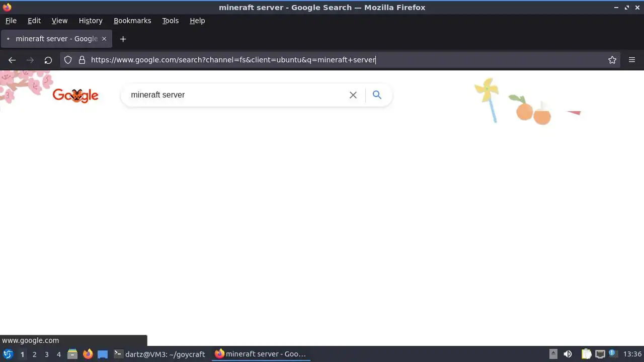The width and height of the screenshot is (644, 362).
Task: Open the LXQt start menu button
Action: [8, 354]
